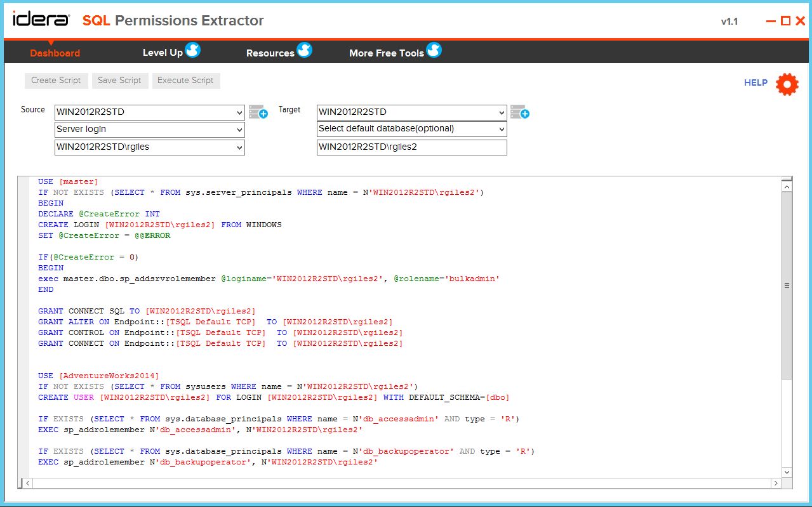Open the HELP link
The height and width of the screenshot is (507, 812).
[x=755, y=82]
